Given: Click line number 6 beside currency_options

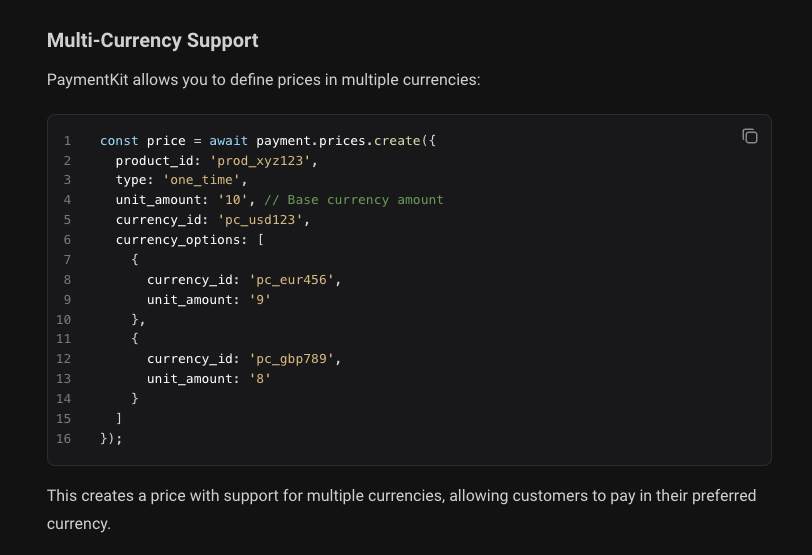Looking at the screenshot, I should tap(67, 240).
